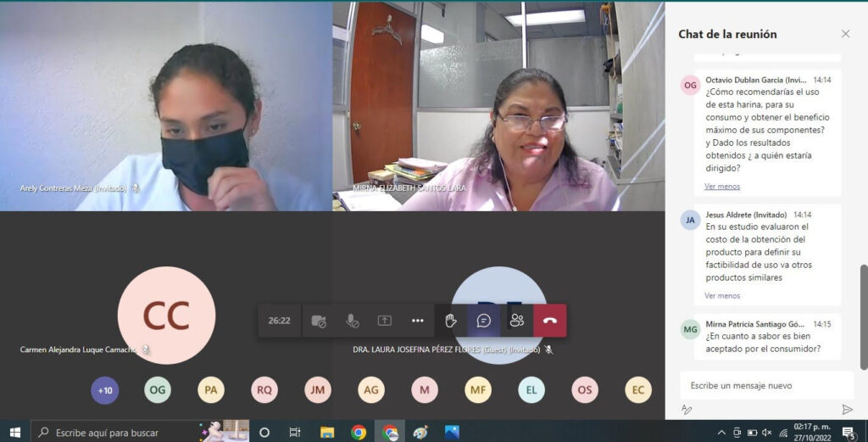The width and height of the screenshot is (868, 442).
Task: Click the send message arrow icon
Action: click(x=847, y=409)
